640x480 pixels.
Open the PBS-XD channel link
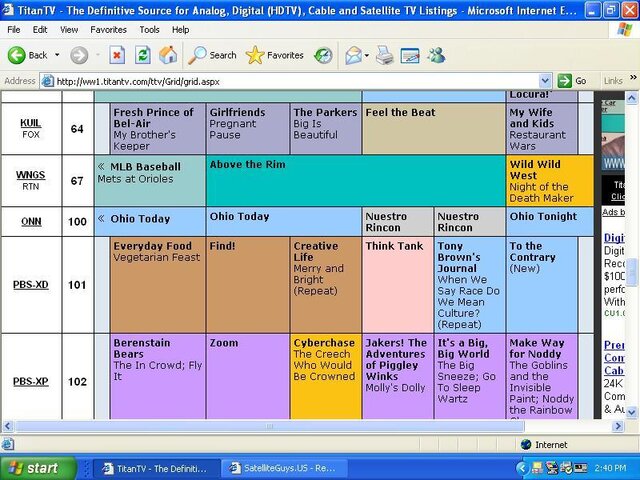[31, 284]
